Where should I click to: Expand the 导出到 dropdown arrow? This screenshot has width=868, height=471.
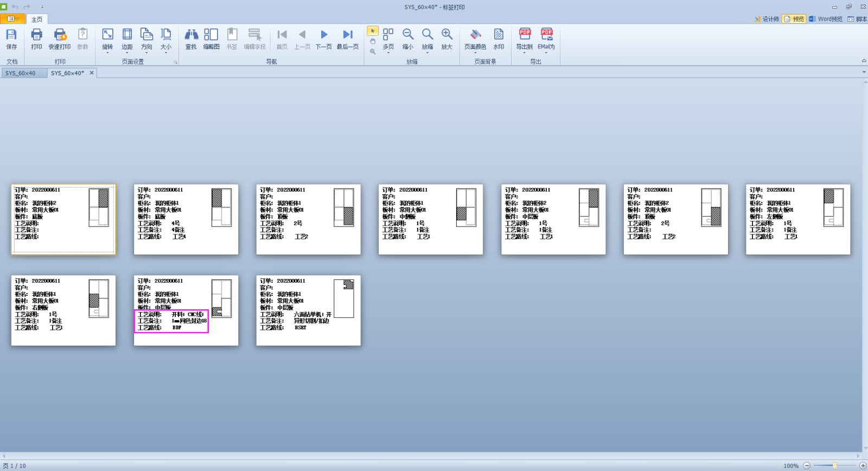click(525, 53)
